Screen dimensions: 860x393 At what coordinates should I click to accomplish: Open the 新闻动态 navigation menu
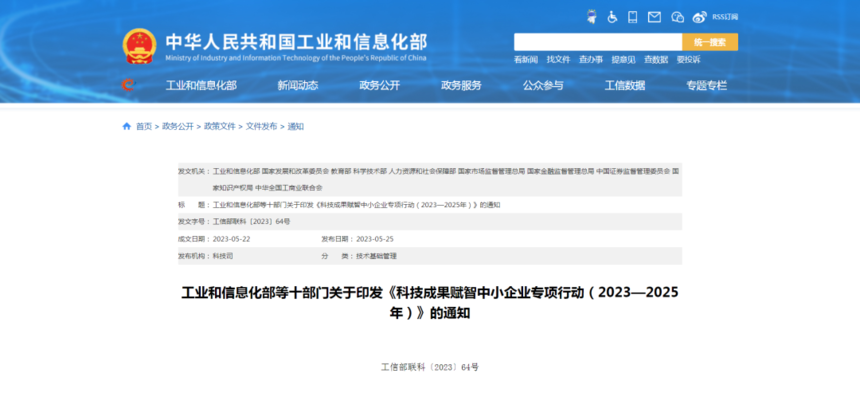tap(298, 86)
